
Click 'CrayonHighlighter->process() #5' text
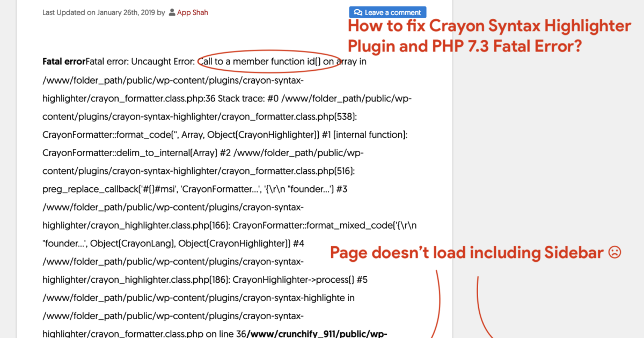click(300, 281)
